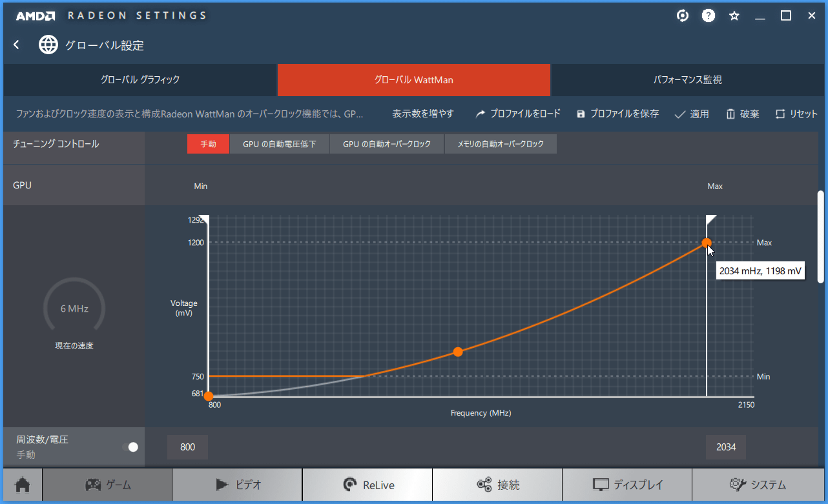Click the star favorites icon
The image size is (828, 504).
(734, 15)
